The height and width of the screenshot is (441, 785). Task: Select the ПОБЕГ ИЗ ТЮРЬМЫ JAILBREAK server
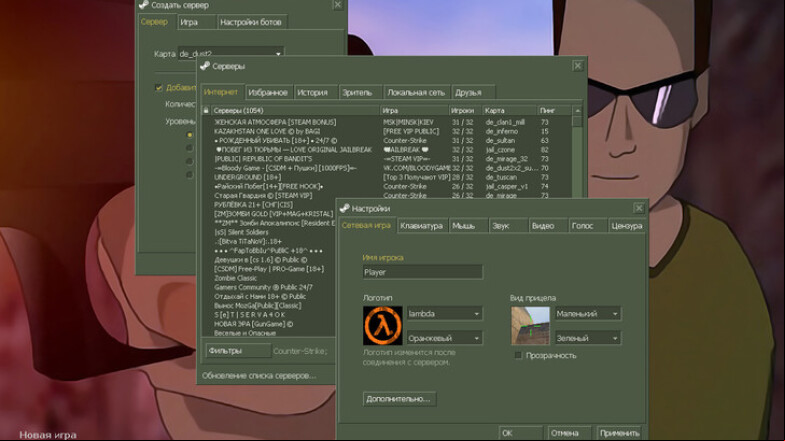tap(386, 150)
